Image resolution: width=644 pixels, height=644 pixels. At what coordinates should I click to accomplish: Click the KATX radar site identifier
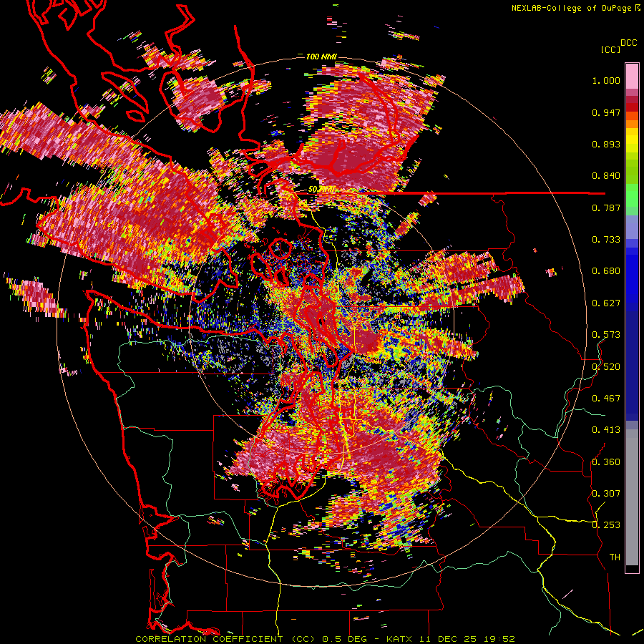(401, 639)
